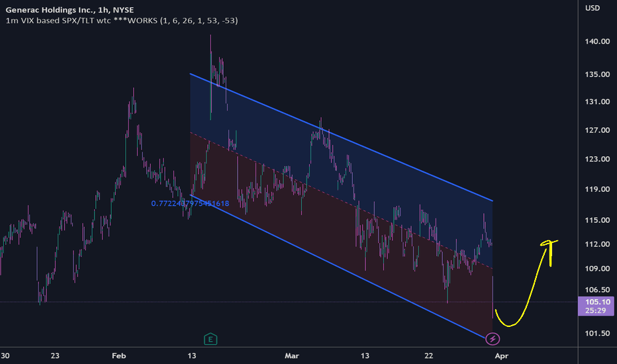Viewport: 617px width, 364px height.
Task: Click the 106.50 price axis label
Action: (x=597, y=290)
